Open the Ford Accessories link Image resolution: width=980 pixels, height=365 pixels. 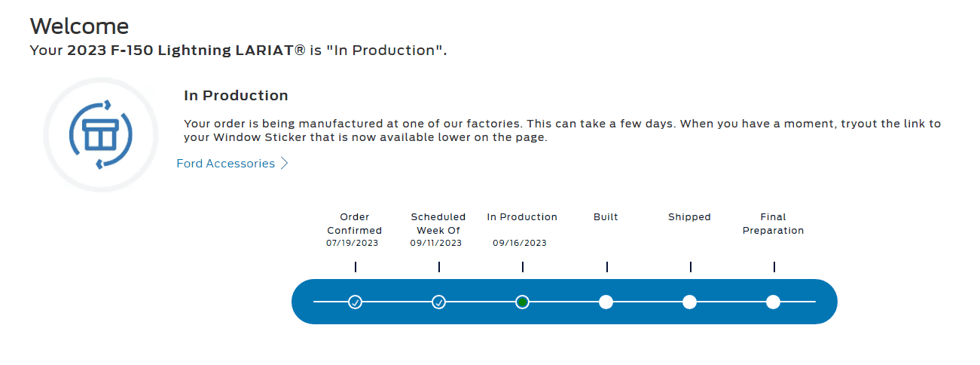coord(225,164)
